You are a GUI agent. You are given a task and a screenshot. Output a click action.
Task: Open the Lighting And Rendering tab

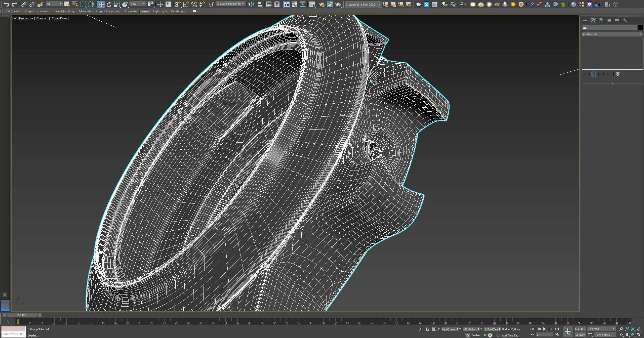point(169,11)
